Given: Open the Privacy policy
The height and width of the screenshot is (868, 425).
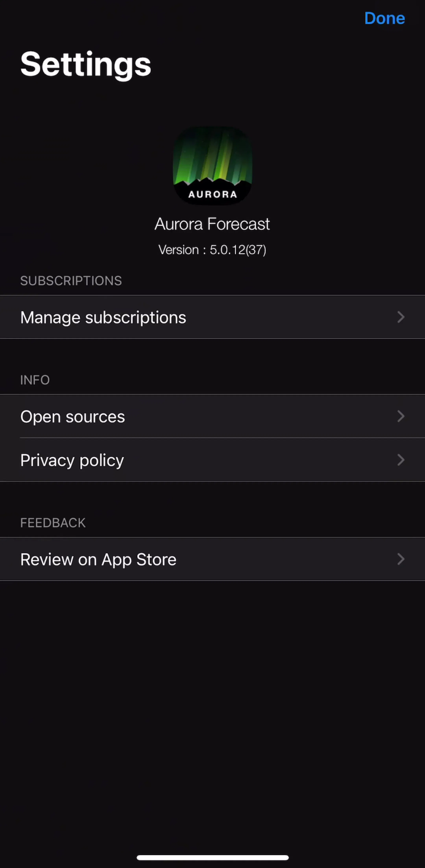Looking at the screenshot, I should [212, 460].
